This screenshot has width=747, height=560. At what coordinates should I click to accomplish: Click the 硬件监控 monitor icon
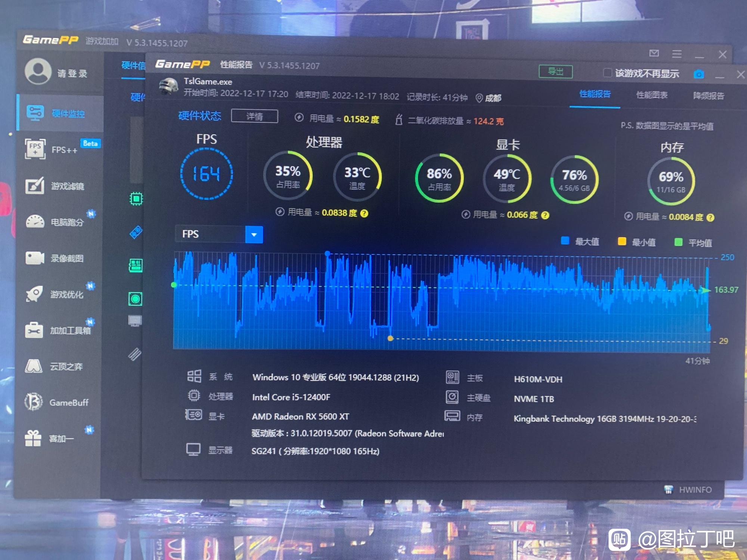pos(35,113)
